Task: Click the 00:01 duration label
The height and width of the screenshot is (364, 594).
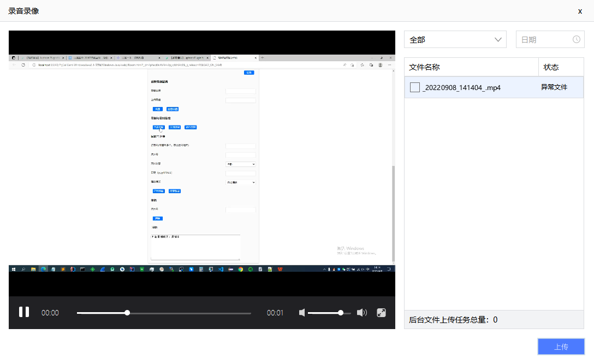Action: (x=275, y=313)
